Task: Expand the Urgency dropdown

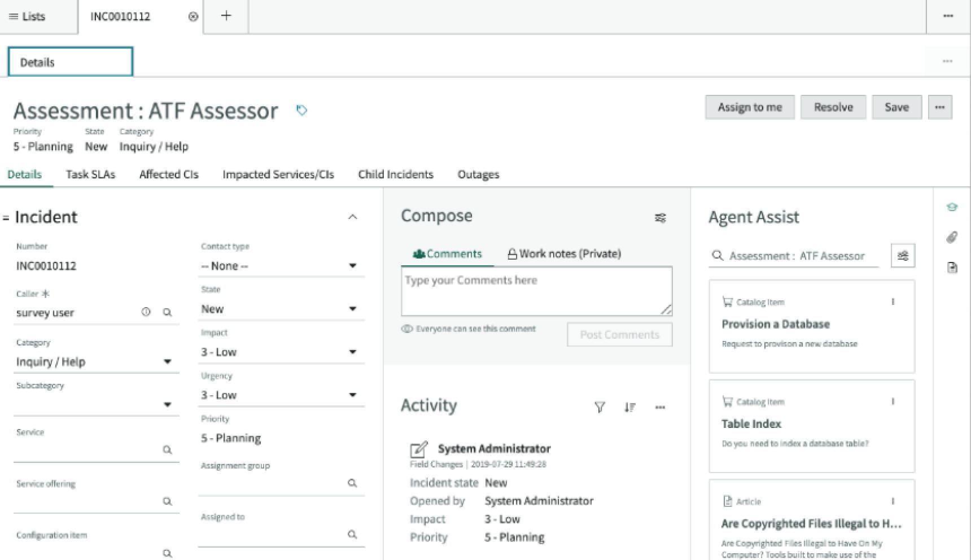Action: [x=353, y=395]
